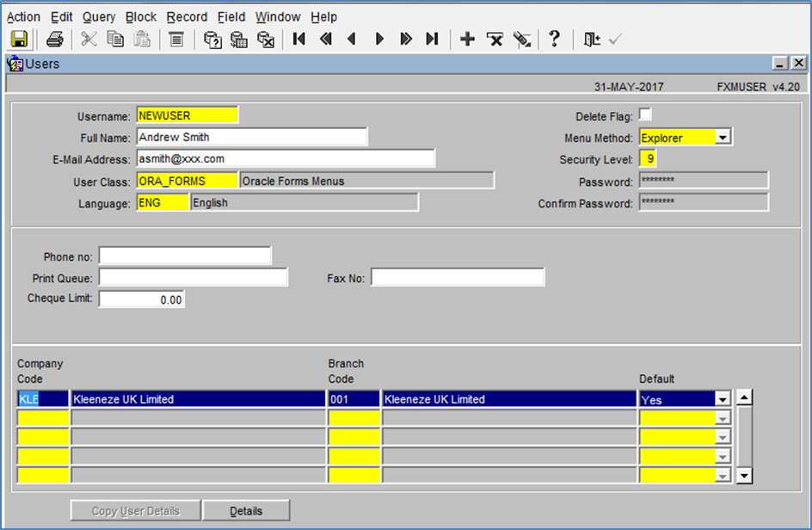Open the Default dropdown on KLE row
812x530 pixels.
723,399
